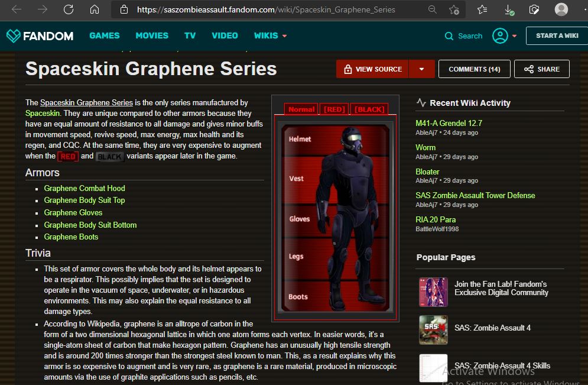This screenshot has width=588, height=385.
Task: Open the Worm activity link
Action: tap(425, 147)
